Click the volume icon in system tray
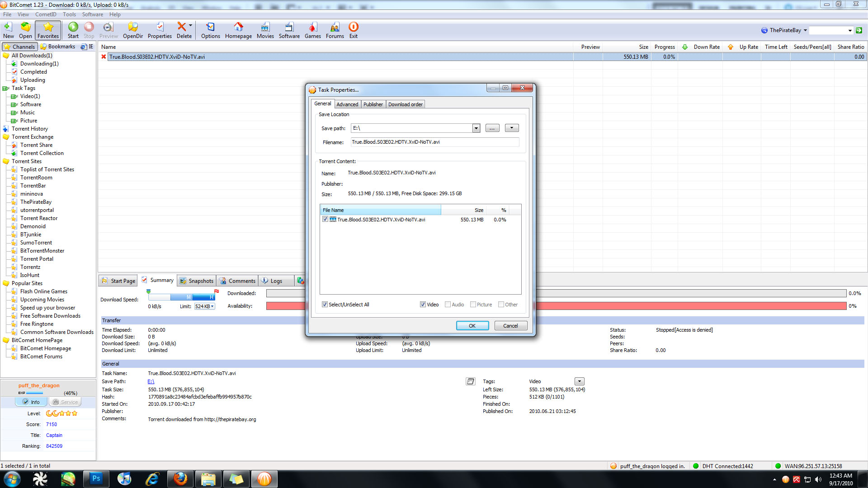Screen dimensions: 868x488 coord(818,479)
